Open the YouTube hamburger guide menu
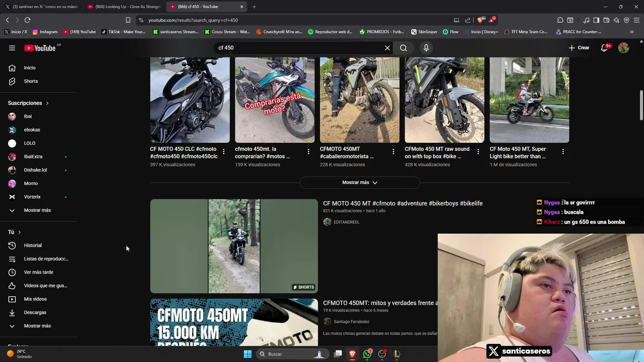Image resolution: width=644 pixels, height=362 pixels. coord(12,48)
